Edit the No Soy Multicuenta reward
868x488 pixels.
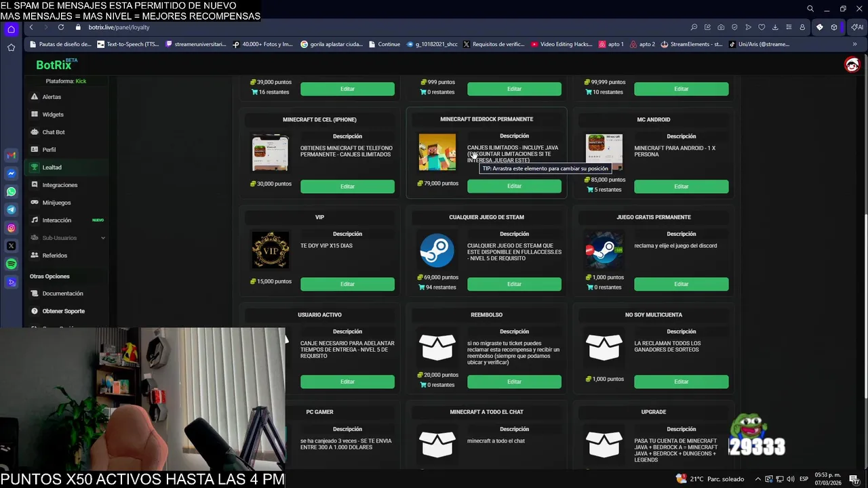click(681, 382)
